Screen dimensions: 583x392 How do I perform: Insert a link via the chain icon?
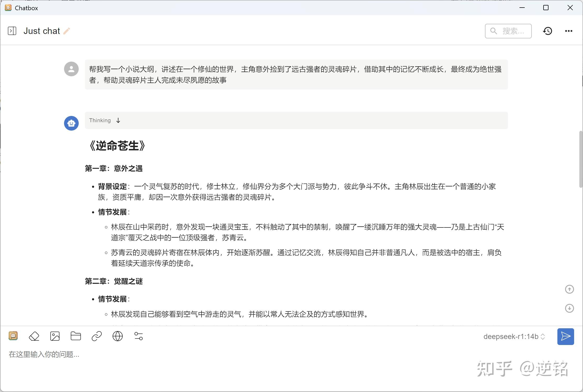point(97,336)
